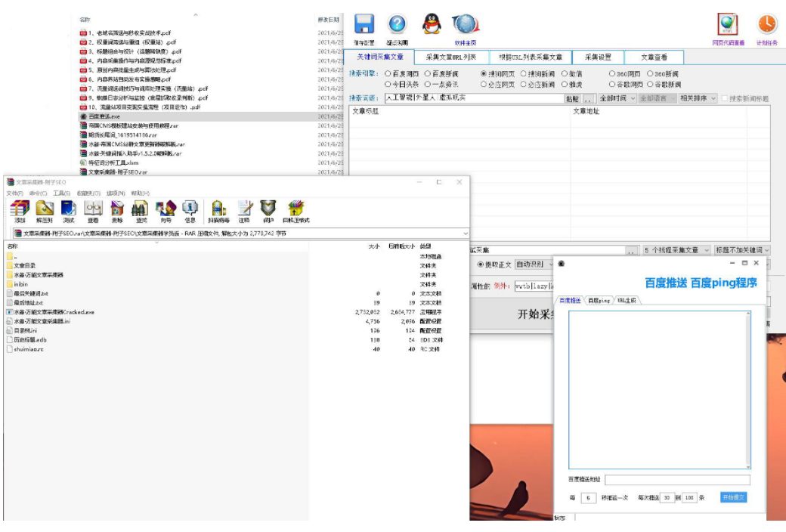Enable the 搜索新闻标题 checkbox
786x532 pixels.
(x=724, y=99)
